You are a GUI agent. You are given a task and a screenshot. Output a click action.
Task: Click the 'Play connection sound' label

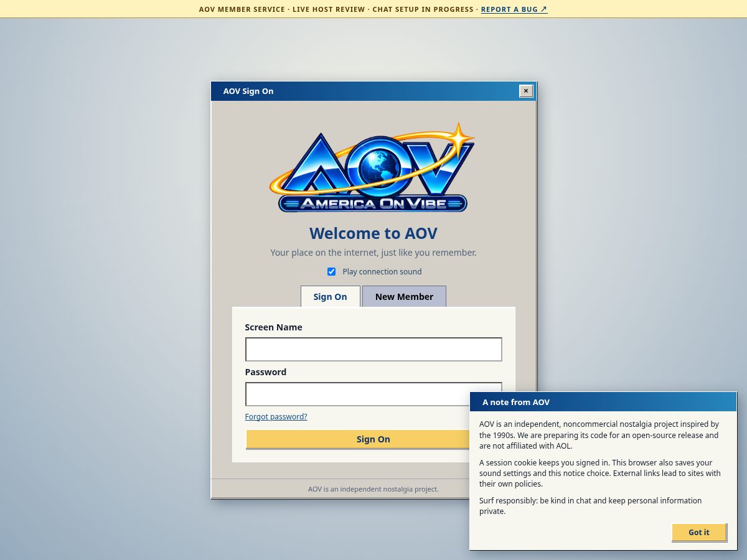(382, 271)
